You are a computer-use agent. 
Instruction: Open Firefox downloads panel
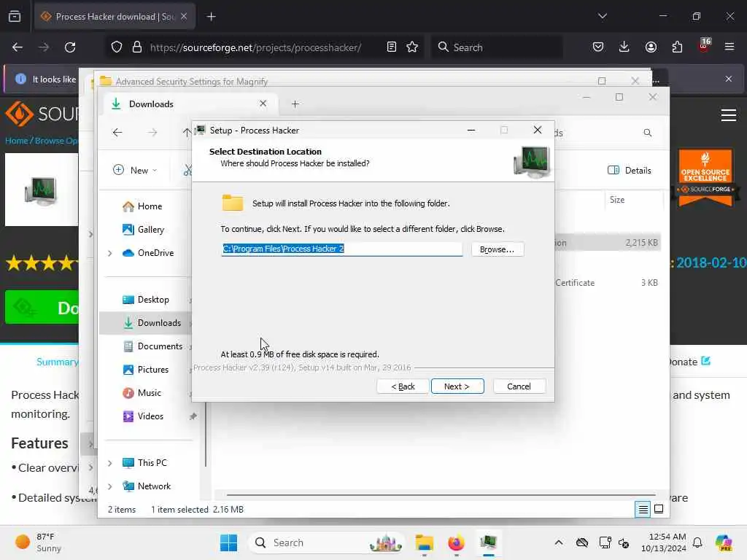tap(624, 47)
